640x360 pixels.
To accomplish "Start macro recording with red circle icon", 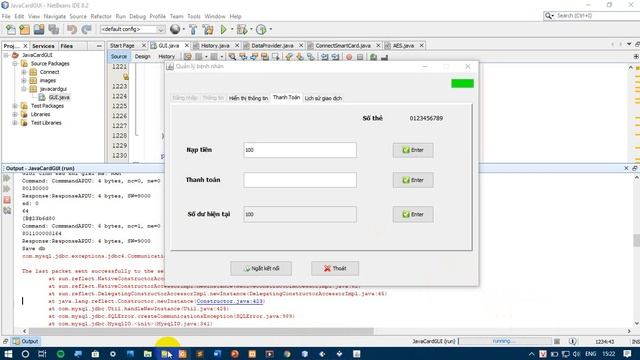I will pyautogui.click(x=349, y=57).
